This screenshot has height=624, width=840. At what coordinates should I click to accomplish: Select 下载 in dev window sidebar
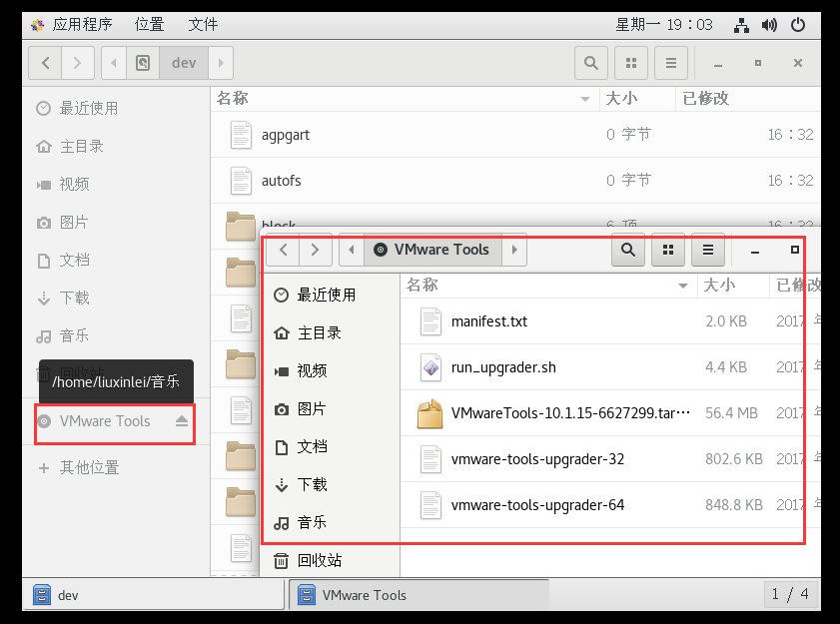(x=116, y=299)
